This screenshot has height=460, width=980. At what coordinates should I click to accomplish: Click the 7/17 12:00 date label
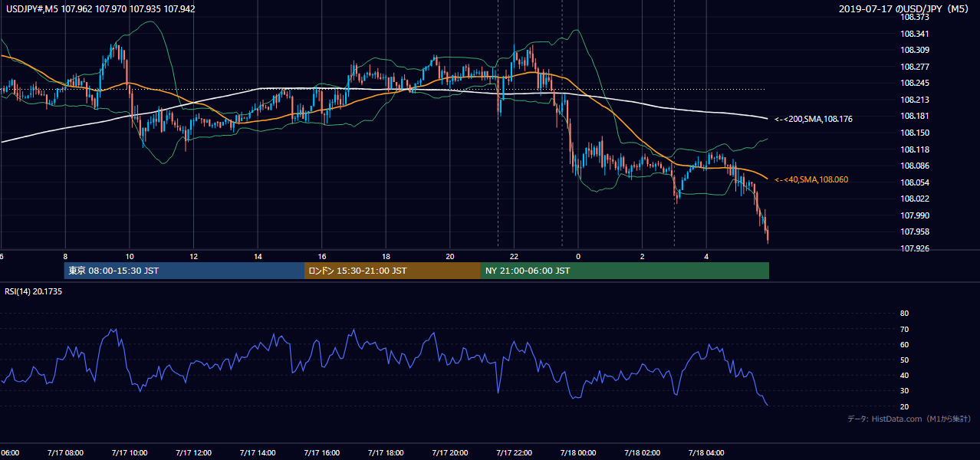pos(193,453)
